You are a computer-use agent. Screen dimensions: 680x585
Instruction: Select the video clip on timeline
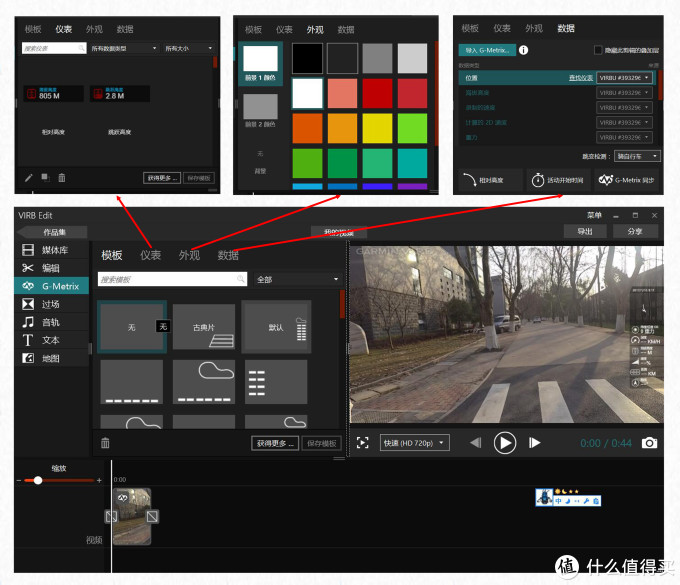(132, 516)
